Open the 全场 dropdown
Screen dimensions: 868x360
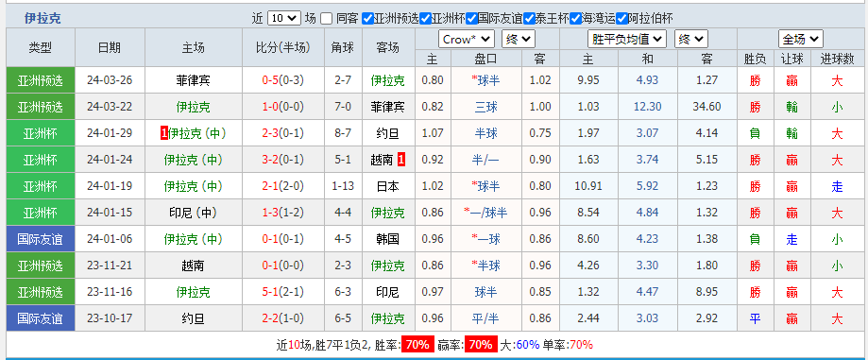point(800,40)
